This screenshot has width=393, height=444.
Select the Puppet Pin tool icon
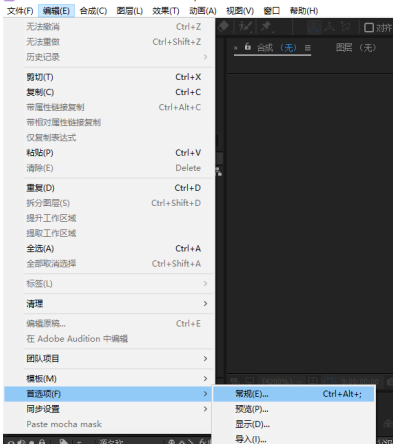click(x=266, y=27)
